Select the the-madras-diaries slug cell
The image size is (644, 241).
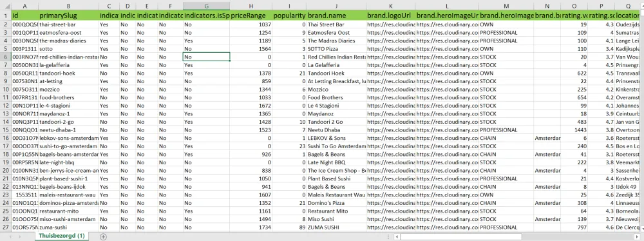(68, 41)
